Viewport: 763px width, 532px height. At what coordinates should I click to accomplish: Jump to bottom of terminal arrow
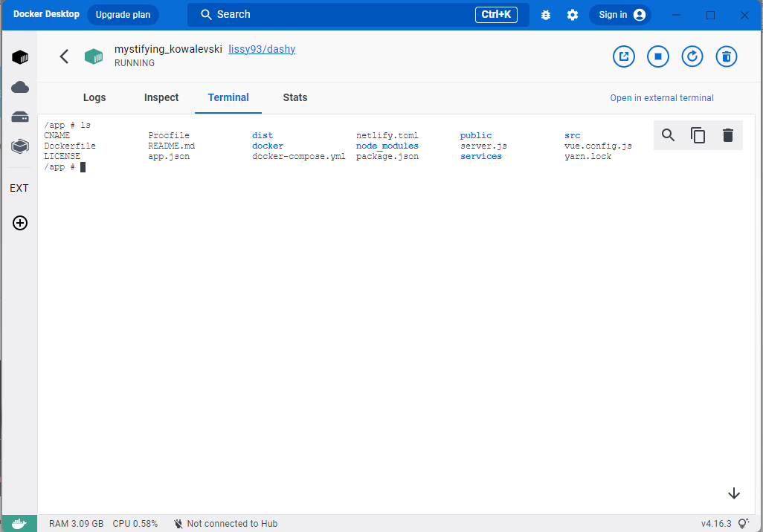(734, 493)
